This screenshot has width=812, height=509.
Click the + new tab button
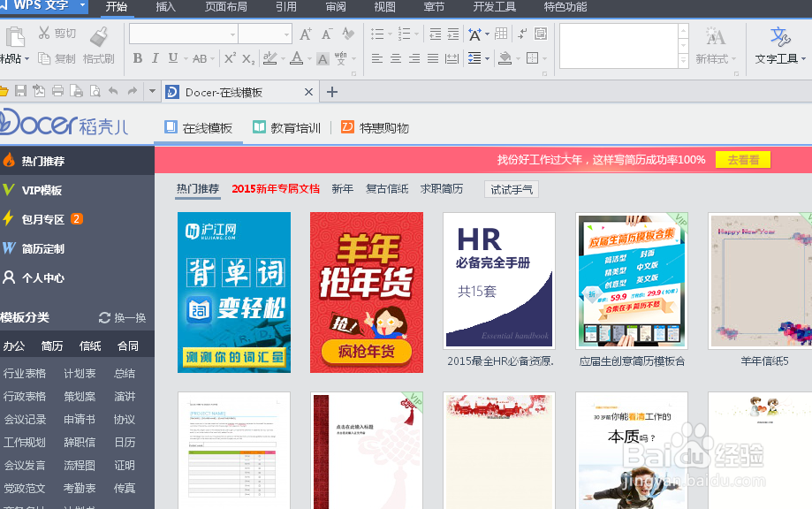[332, 92]
